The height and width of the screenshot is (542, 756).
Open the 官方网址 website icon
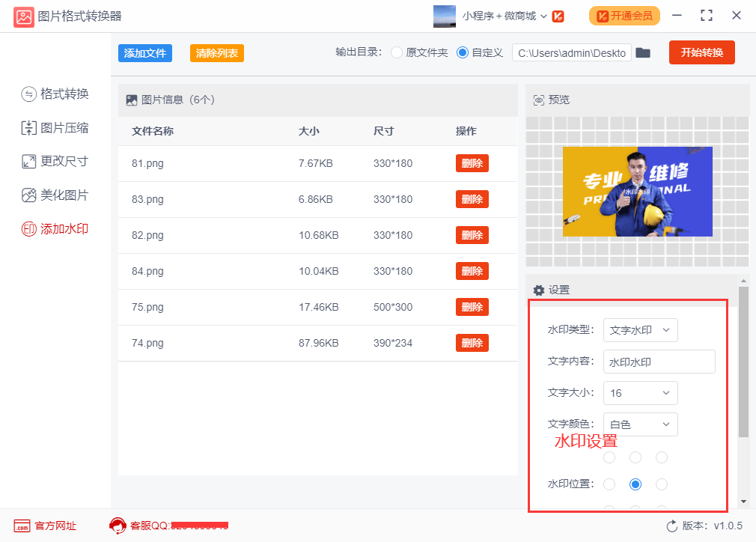point(22,526)
